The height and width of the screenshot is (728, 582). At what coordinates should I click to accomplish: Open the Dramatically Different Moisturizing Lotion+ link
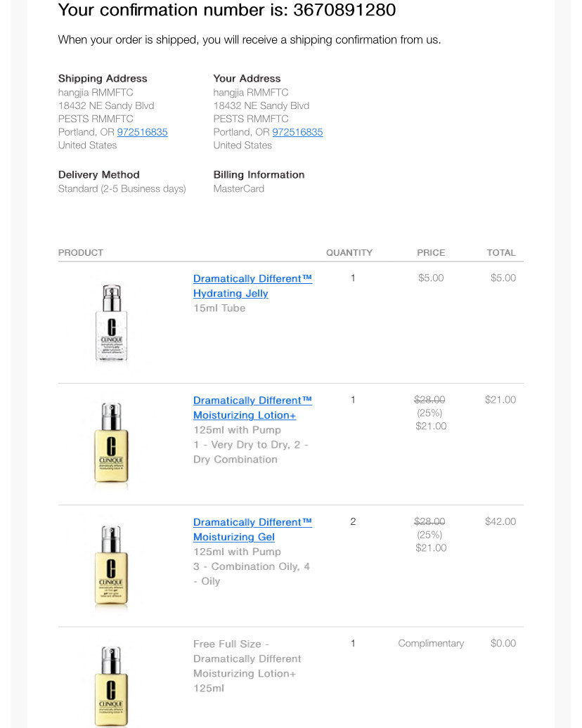pyautogui.click(x=252, y=408)
